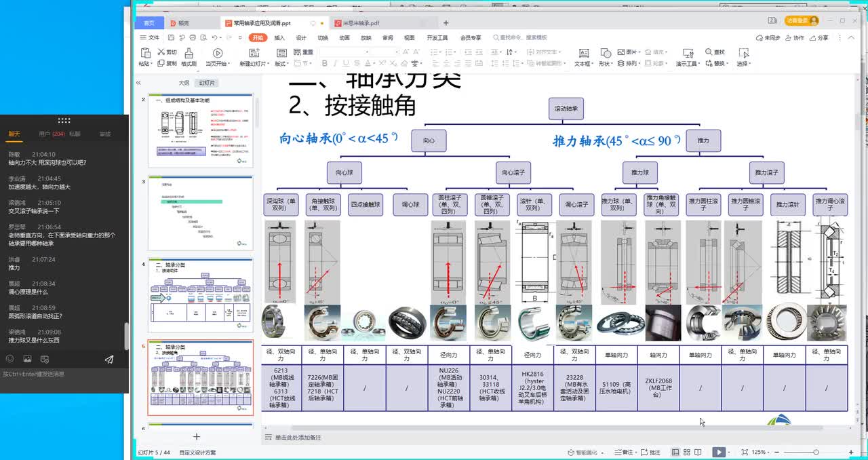Toggle Strikethrough formatting

(x=357, y=64)
